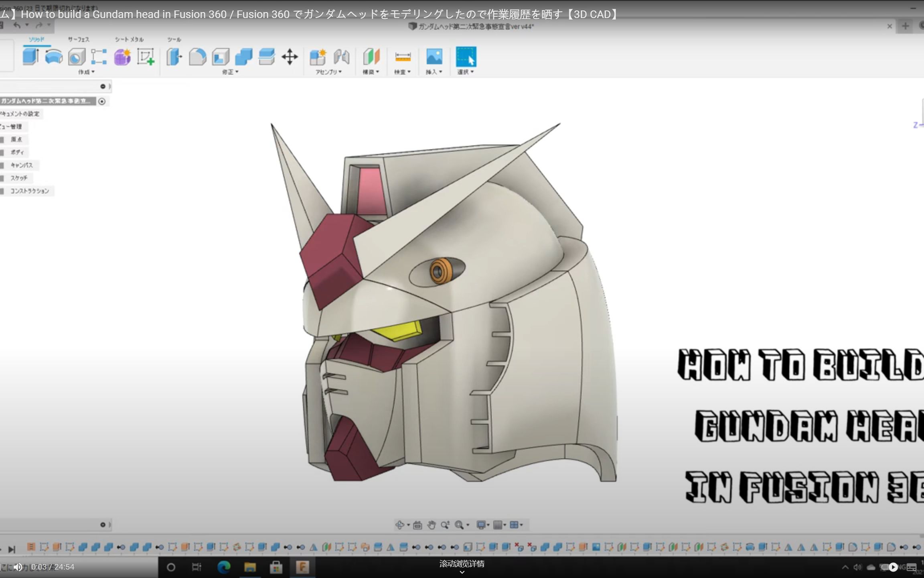Activate the Move/Copy tool
This screenshot has height=578, width=924.
point(290,57)
